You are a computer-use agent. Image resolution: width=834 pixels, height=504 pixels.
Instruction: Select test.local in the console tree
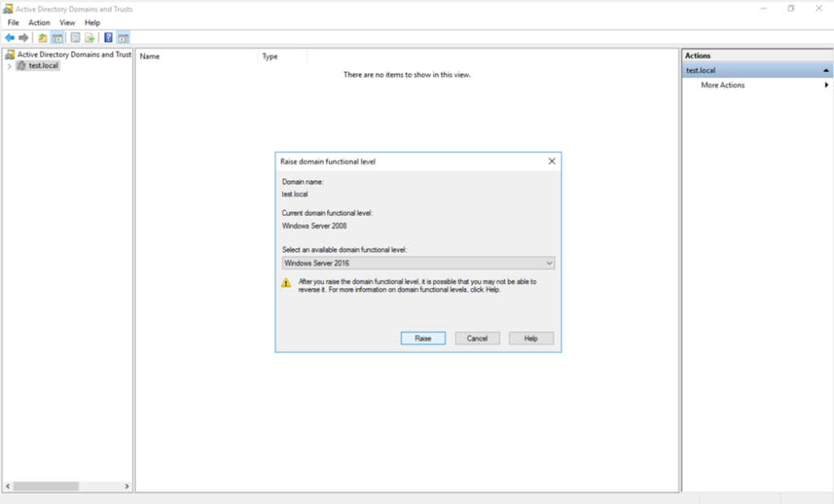(43, 65)
